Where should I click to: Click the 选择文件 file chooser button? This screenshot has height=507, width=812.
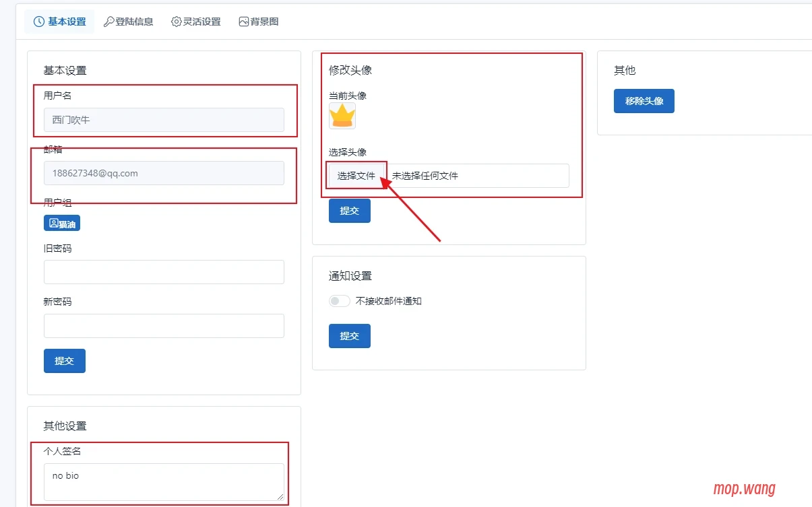[356, 176]
